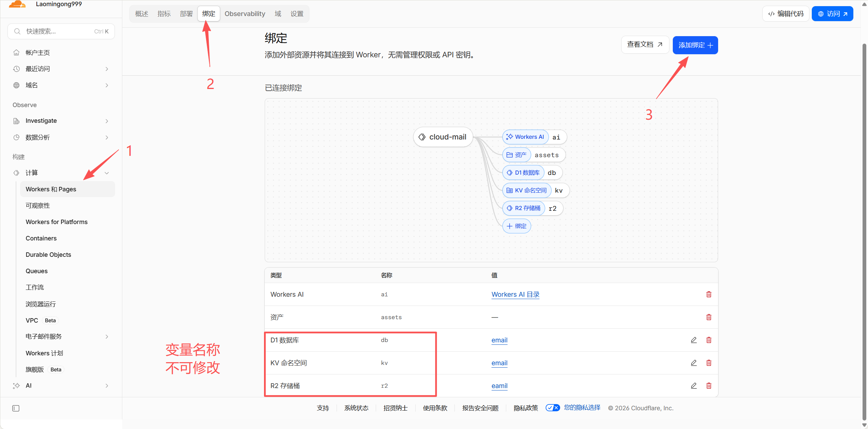
Task: Collapse the 计算 section chevron
Action: point(107,173)
